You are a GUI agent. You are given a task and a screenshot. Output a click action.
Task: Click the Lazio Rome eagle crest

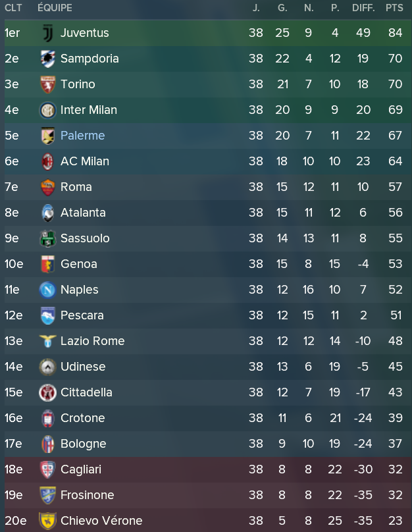[x=48, y=341]
